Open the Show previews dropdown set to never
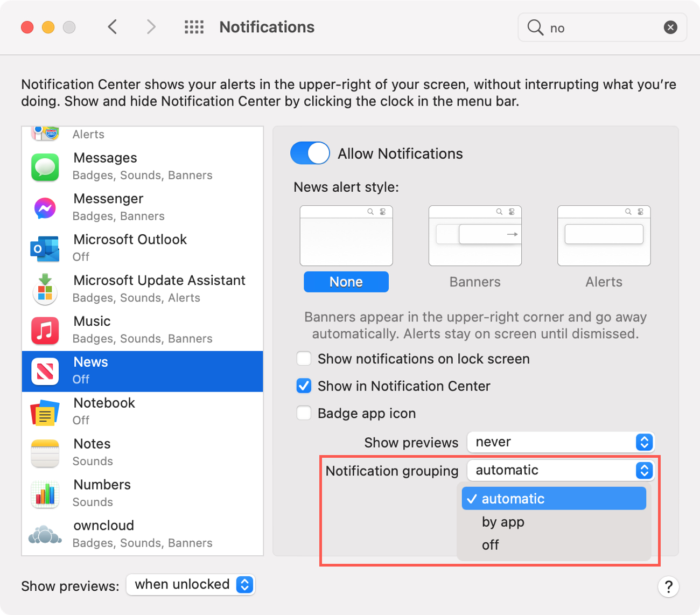Screen dimensions: 700x615 pos(561,442)
